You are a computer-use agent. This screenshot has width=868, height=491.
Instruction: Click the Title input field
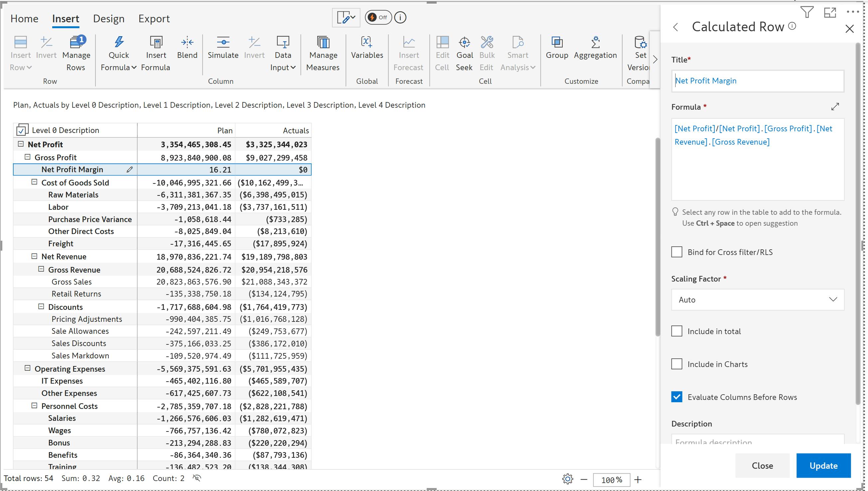pyautogui.click(x=757, y=81)
